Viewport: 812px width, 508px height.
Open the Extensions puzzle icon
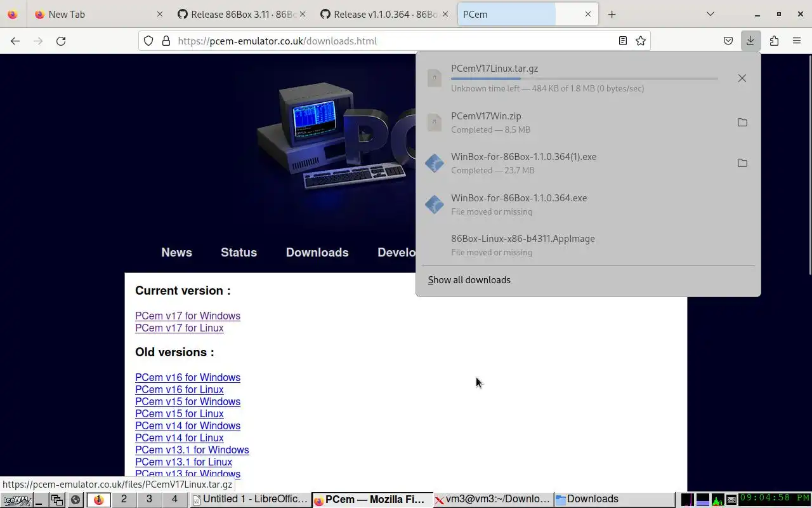(774, 41)
